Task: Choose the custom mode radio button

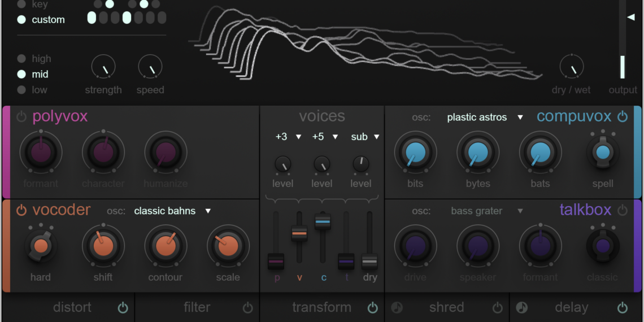Action: [x=21, y=20]
